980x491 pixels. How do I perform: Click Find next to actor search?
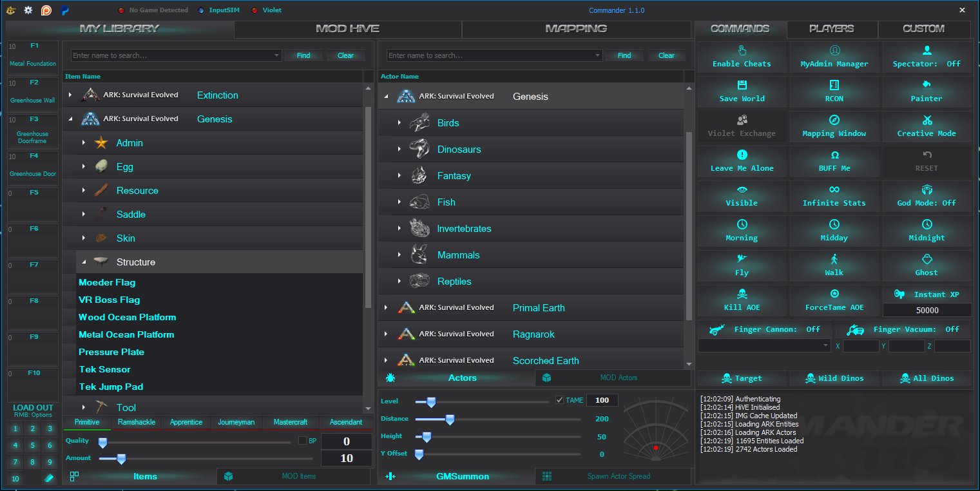pyautogui.click(x=624, y=55)
